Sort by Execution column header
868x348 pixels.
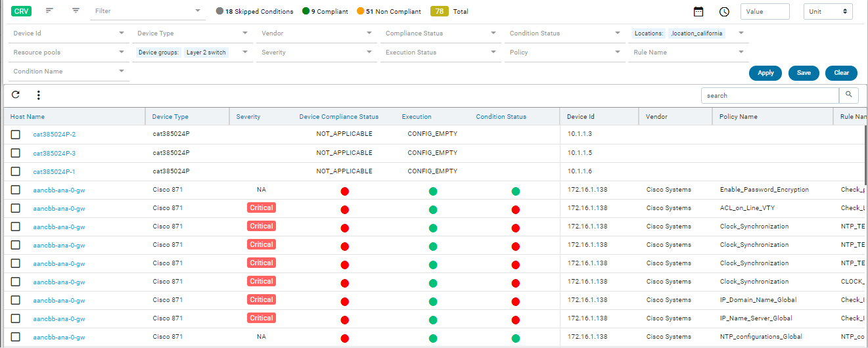coord(417,117)
